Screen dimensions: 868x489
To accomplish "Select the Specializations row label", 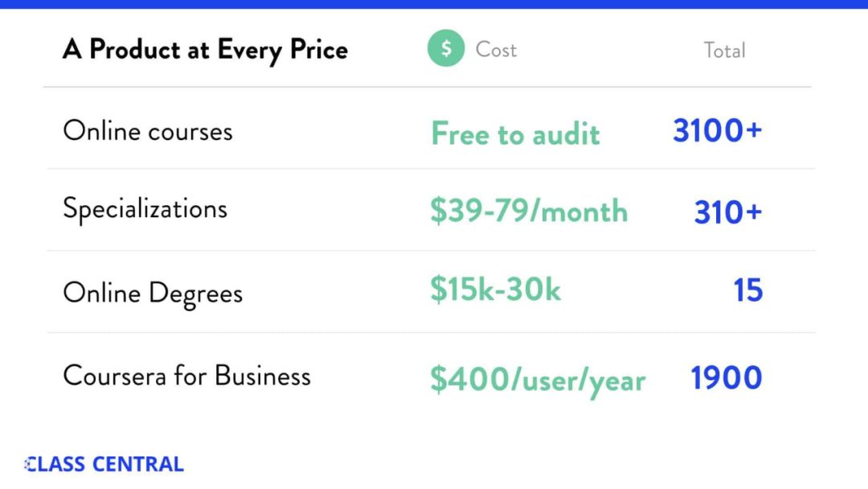I will pyautogui.click(x=145, y=209).
